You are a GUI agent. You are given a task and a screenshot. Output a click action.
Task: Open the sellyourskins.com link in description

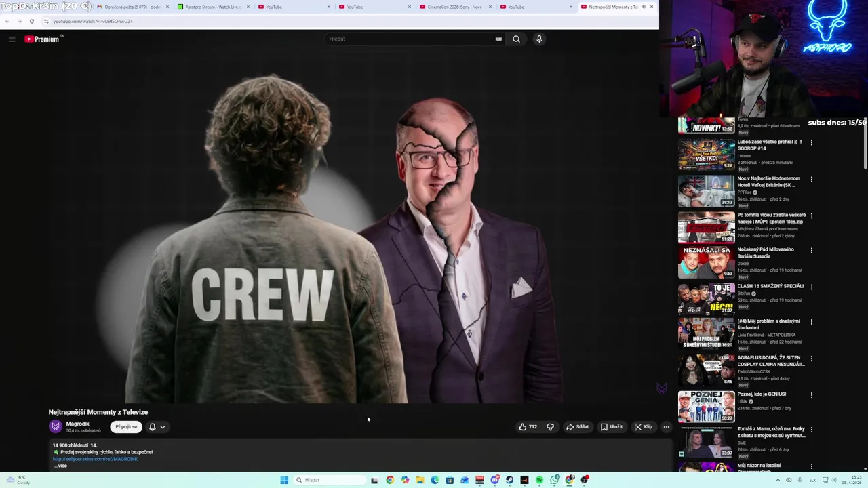pos(95,459)
